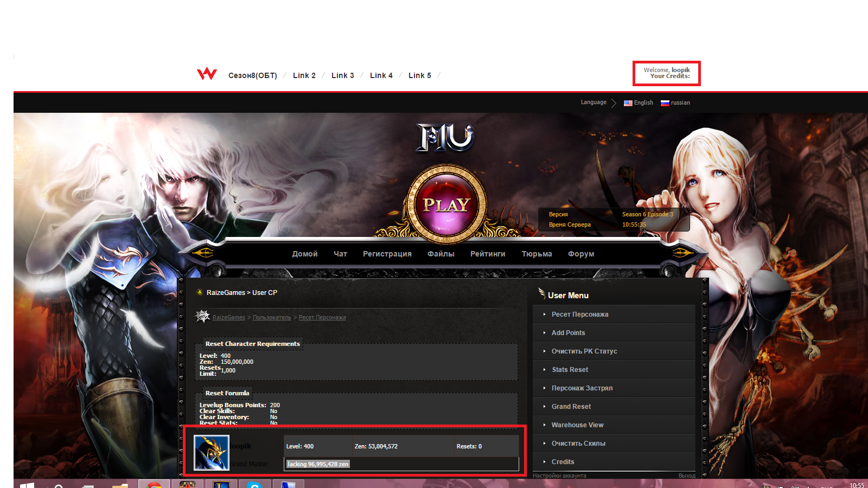Image resolution: width=868 pixels, height=488 pixels.
Task: Go to the Форум menu item
Action: (x=581, y=254)
